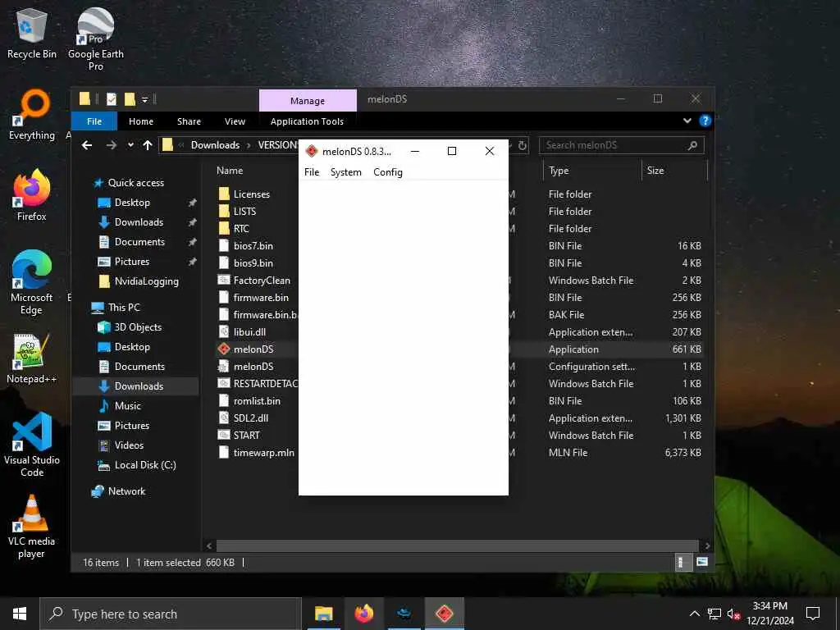This screenshot has width=840, height=630.
Task: Click the Refresh button beside address bar
Action: click(x=523, y=145)
